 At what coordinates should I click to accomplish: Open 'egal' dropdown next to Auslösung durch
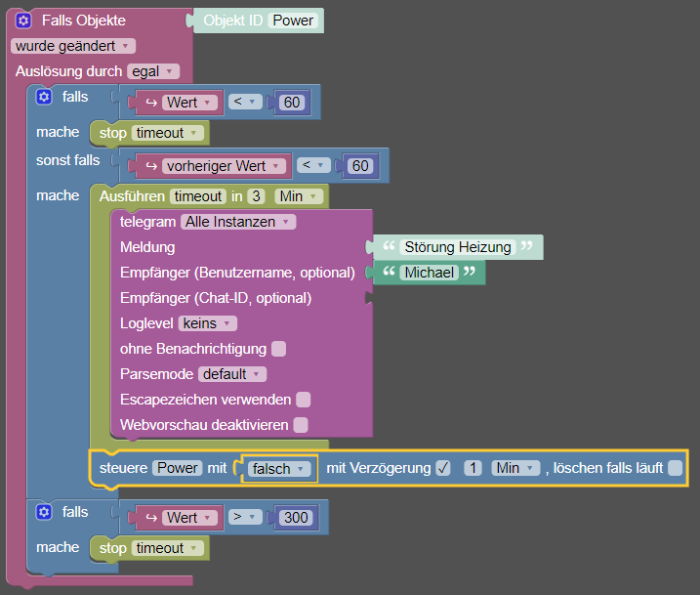(153, 71)
